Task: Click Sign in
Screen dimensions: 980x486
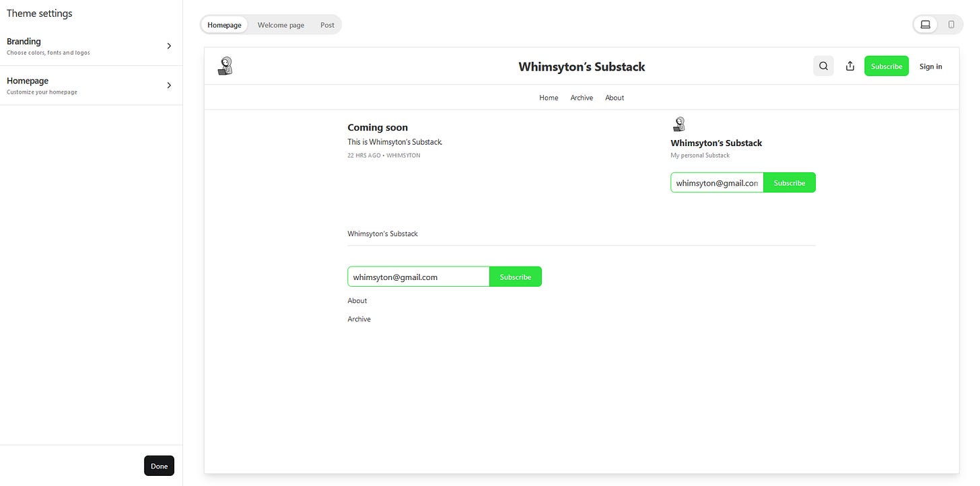Action: coord(931,66)
